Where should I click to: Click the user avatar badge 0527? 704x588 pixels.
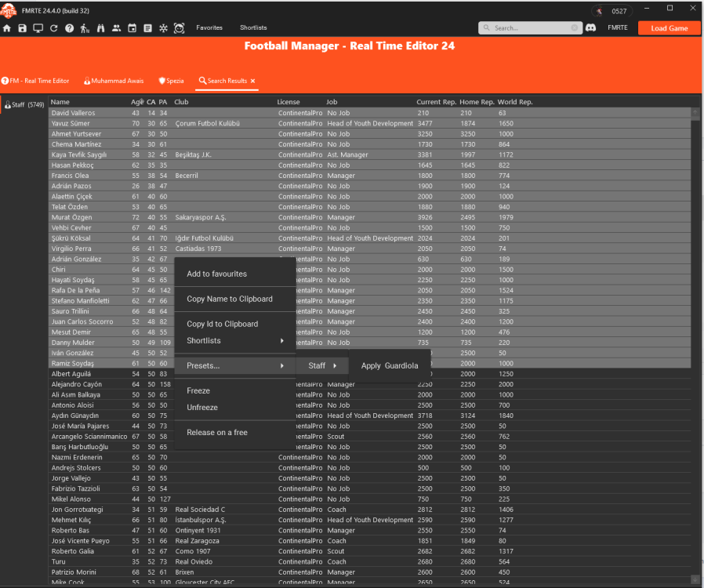612,11
